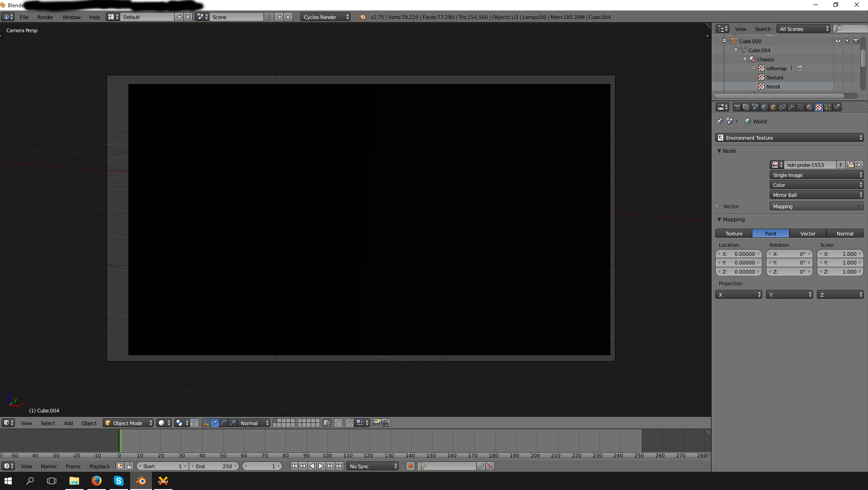Viewport: 868px width, 490px height.
Task: Open the Physics properties tab
Action: (x=837, y=107)
